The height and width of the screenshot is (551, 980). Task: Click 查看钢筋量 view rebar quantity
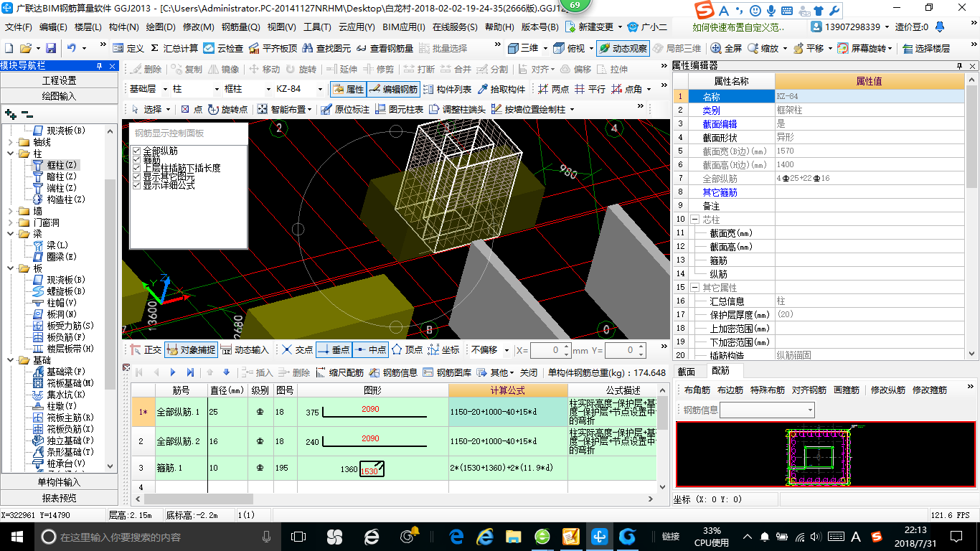[385, 48]
